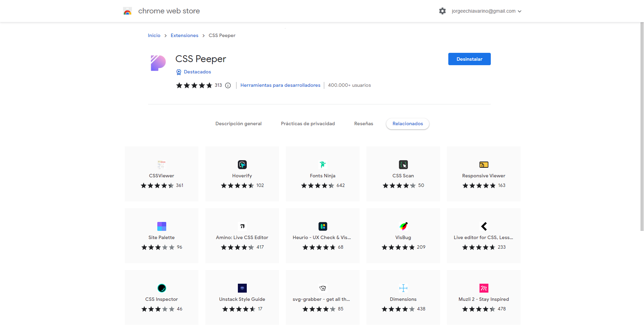
Task: Open the settings gear icon
Action: pyautogui.click(x=442, y=11)
